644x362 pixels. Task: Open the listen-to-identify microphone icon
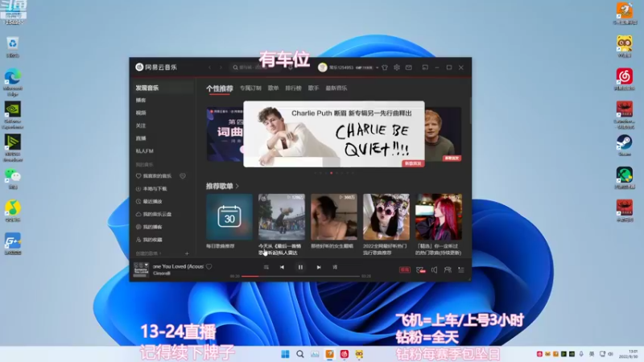pos(291,68)
